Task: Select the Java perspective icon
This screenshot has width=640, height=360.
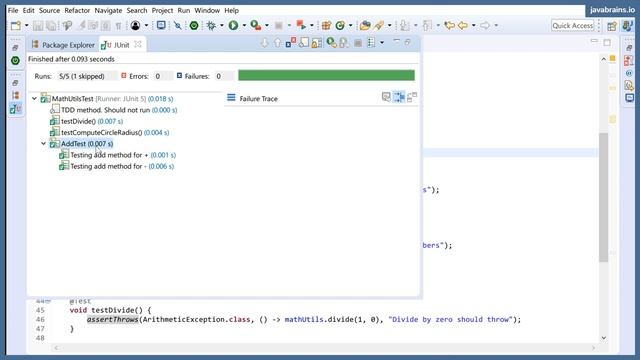Action: coord(627,26)
